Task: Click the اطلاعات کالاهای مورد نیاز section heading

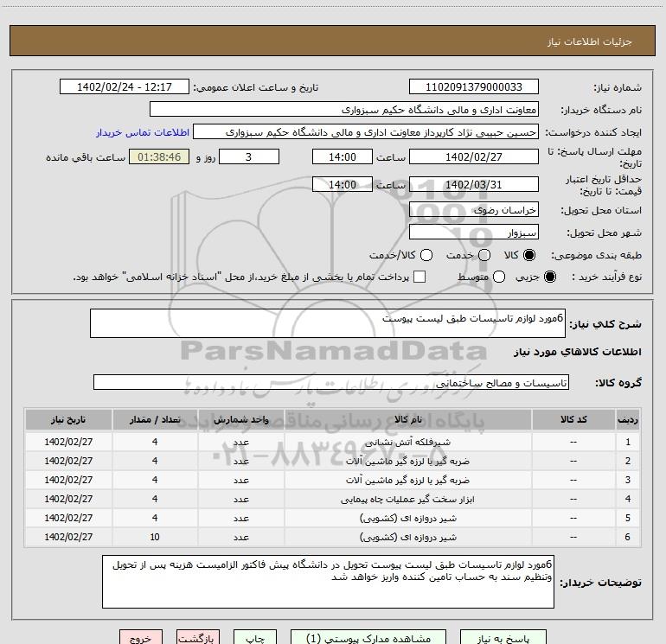Action: click(578, 352)
